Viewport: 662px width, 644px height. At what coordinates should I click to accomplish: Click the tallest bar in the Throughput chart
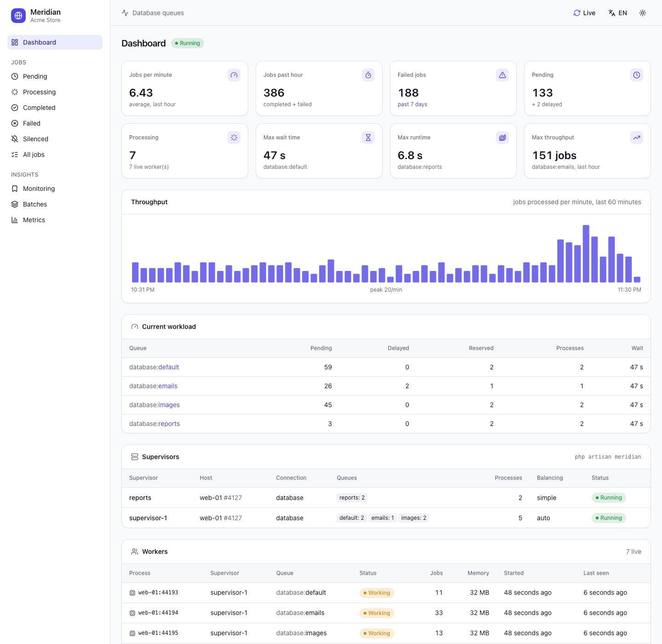tap(586, 253)
